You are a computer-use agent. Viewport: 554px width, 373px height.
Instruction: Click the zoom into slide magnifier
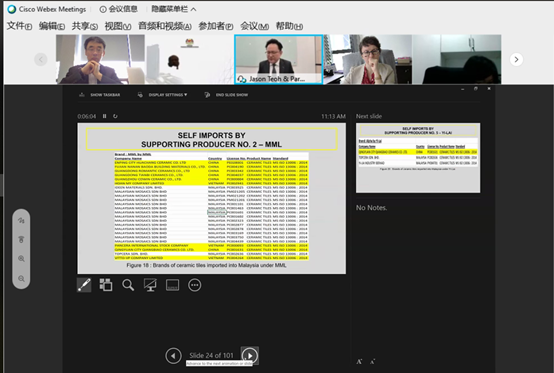(128, 285)
